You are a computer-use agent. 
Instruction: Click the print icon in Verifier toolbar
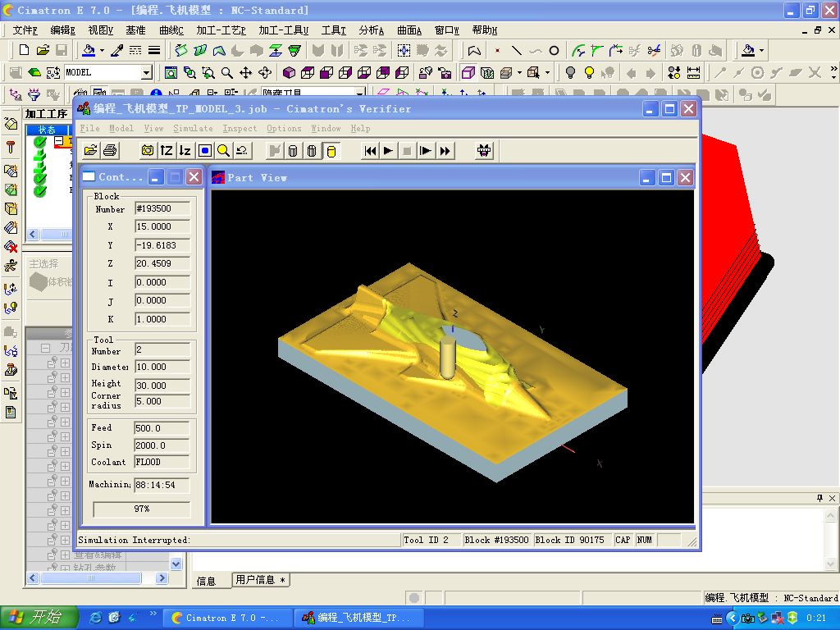110,151
